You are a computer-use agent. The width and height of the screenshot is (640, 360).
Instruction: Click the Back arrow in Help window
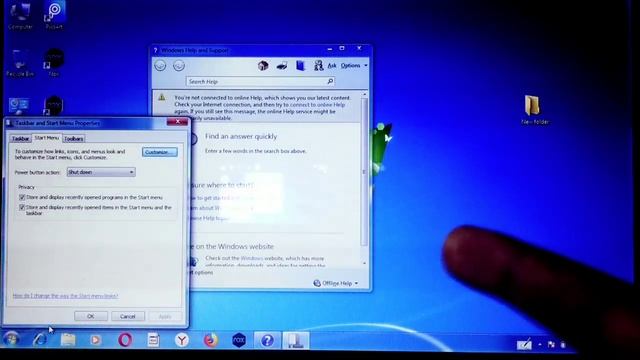160,65
